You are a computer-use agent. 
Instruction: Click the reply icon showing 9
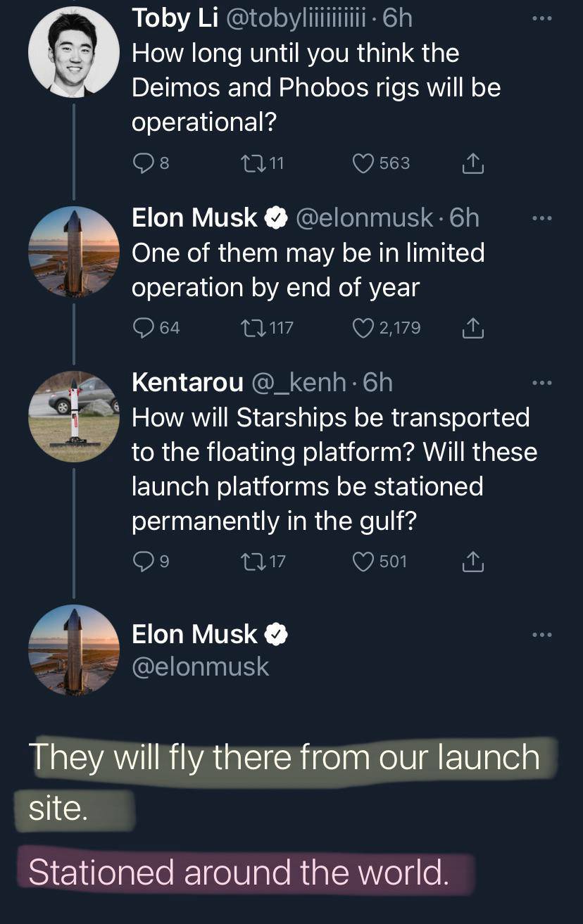[143, 561]
